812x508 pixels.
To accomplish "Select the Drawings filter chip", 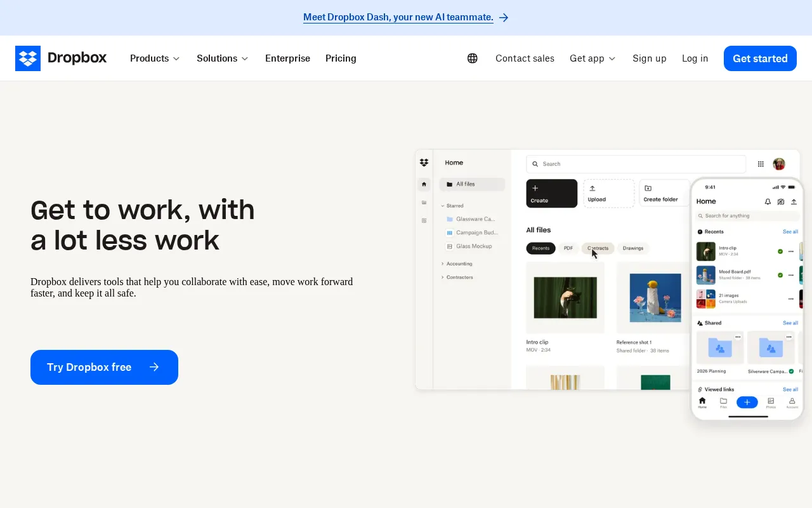I will click(633, 248).
